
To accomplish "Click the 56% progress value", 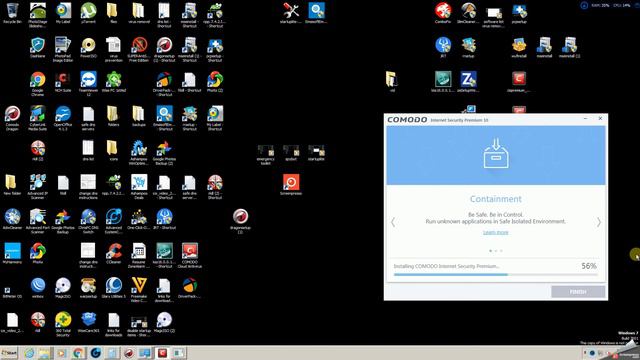I will click(x=589, y=266).
